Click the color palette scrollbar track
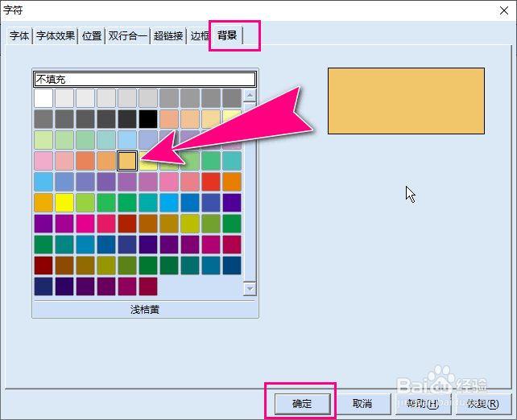The height and width of the screenshot is (420, 517). tap(250, 192)
